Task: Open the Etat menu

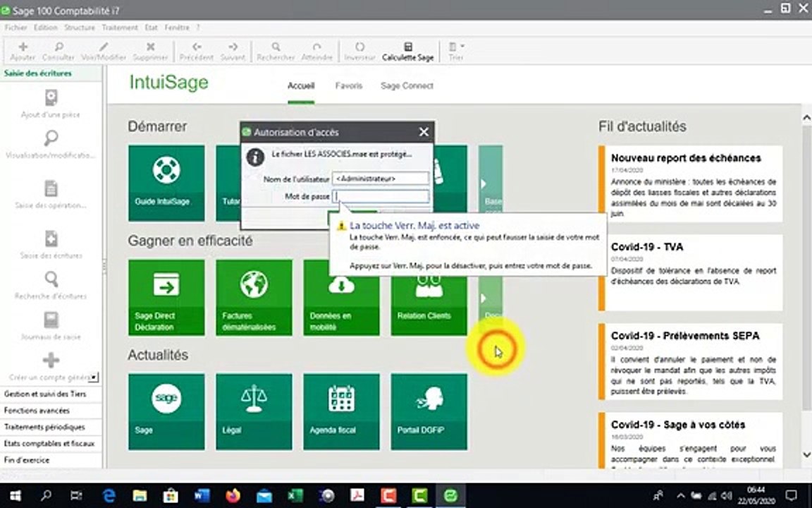Action: 151,28
